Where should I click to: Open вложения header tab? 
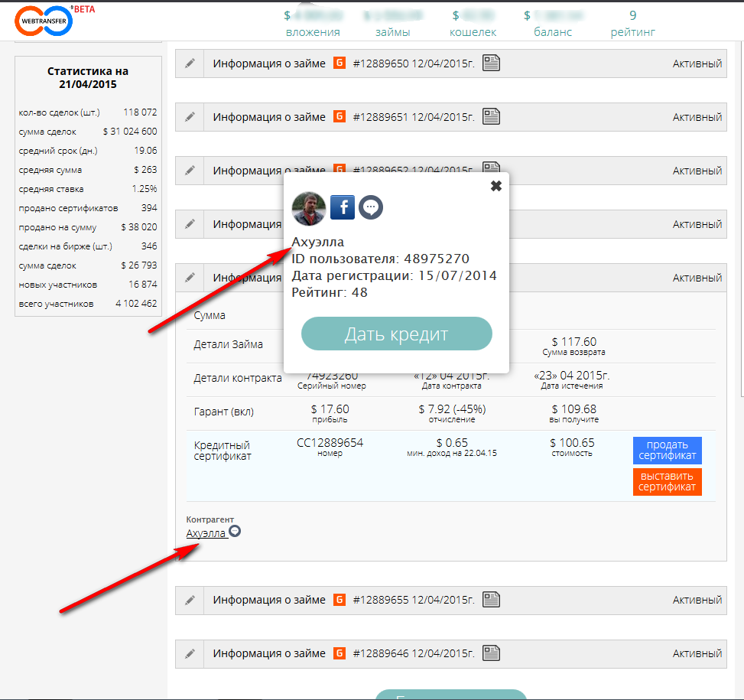313,32
